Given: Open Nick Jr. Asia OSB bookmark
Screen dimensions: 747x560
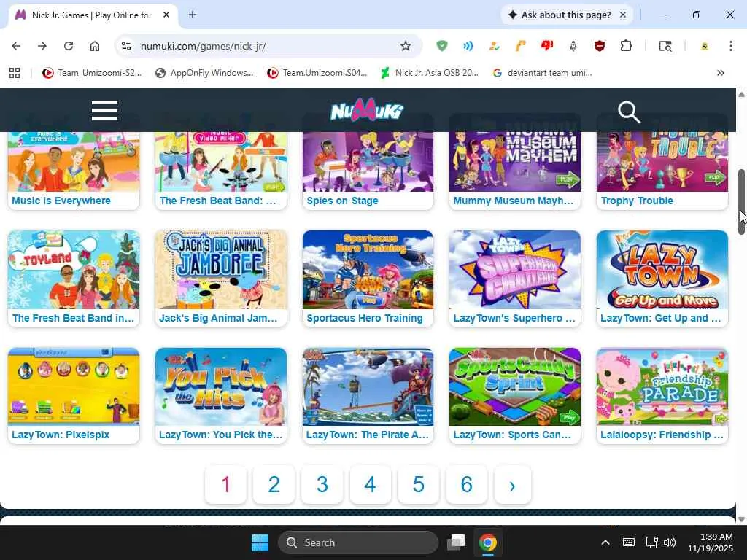Looking at the screenshot, I should (x=429, y=73).
